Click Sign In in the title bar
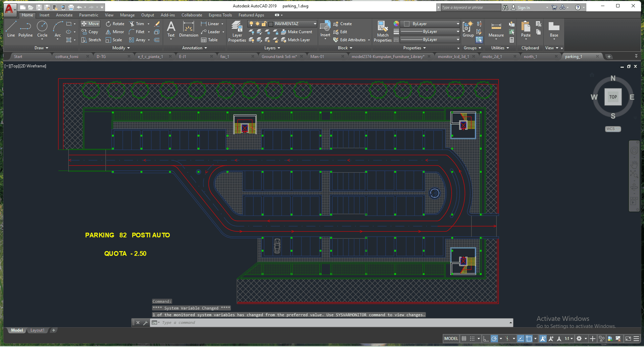Viewport: 644px width, 347px height. (523, 7)
